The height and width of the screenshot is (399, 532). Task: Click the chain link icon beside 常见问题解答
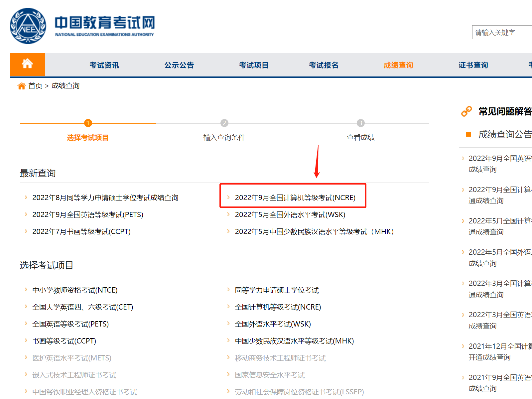(466, 111)
